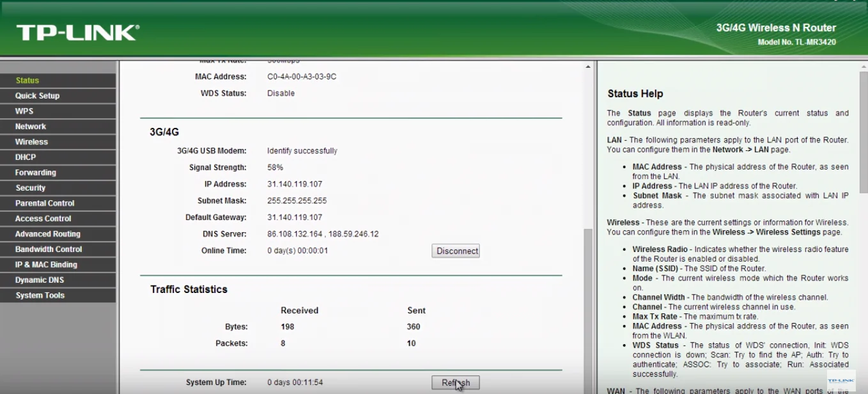Select the WPS menu item

point(24,111)
